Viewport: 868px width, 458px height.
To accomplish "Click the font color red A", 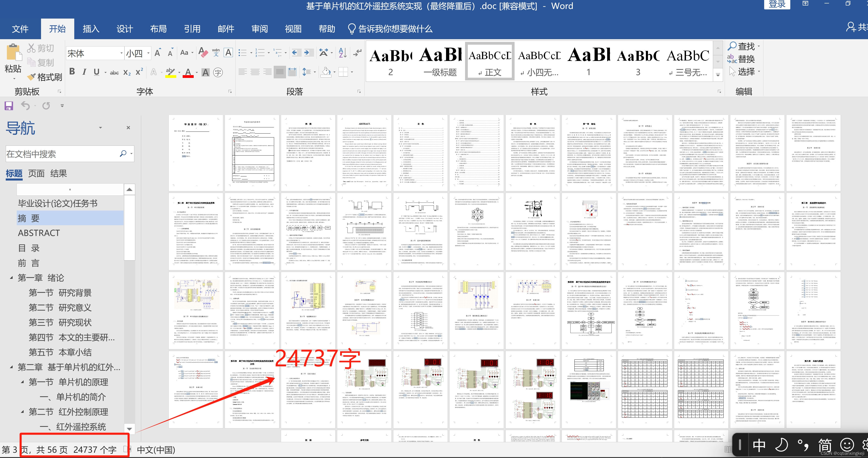I will [188, 72].
